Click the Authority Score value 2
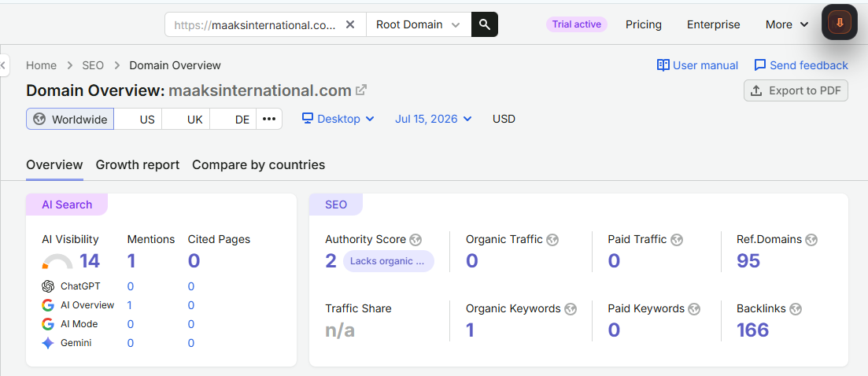This screenshot has height=376, width=868. point(331,261)
